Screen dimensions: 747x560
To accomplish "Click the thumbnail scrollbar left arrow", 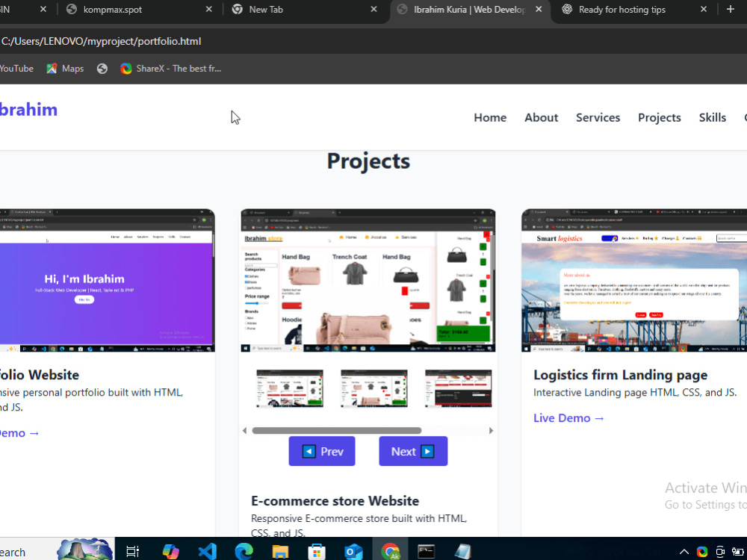I will coord(244,431).
